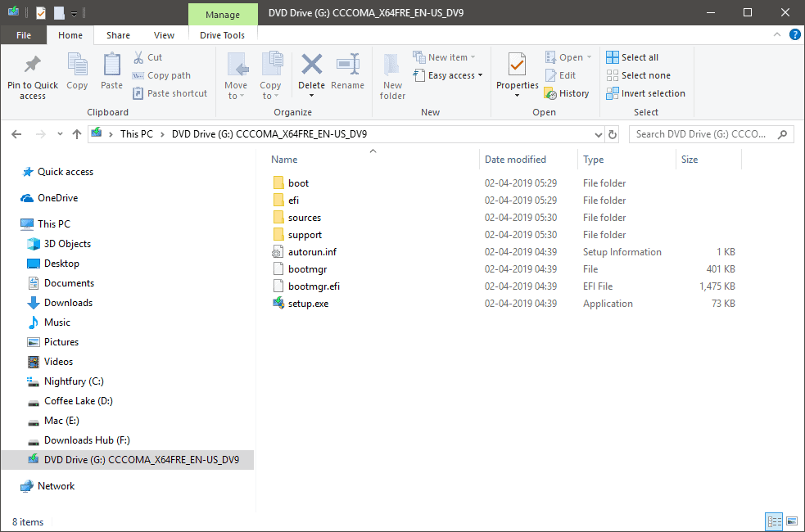Expand the Open dropdown in ribbon
The width and height of the screenshot is (805, 532).
569,57
